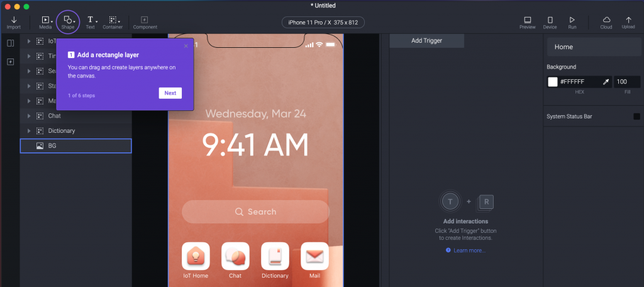This screenshot has height=287, width=644.
Task: Open the Media tool menu
Action: click(x=45, y=23)
